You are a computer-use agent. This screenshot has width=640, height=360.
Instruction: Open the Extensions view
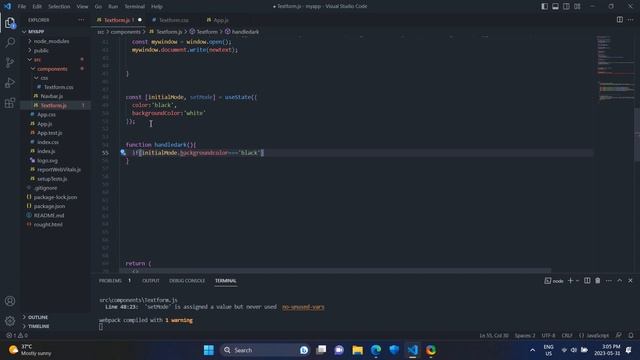pyautogui.click(x=10, y=103)
